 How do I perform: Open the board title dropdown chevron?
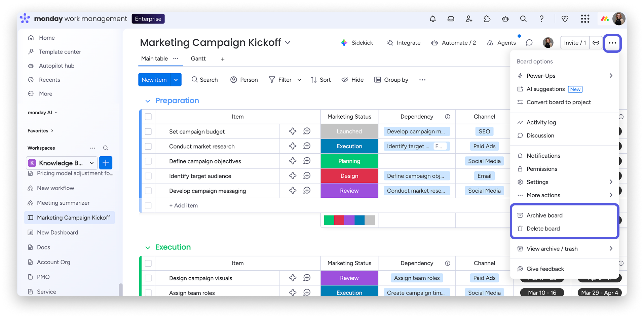coord(288,43)
